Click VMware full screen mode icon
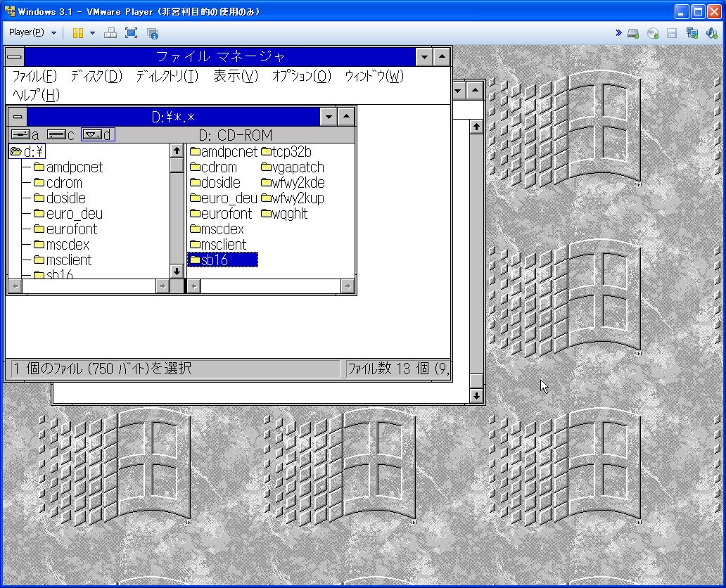Viewport: 726px width, 588px height. tap(131, 33)
